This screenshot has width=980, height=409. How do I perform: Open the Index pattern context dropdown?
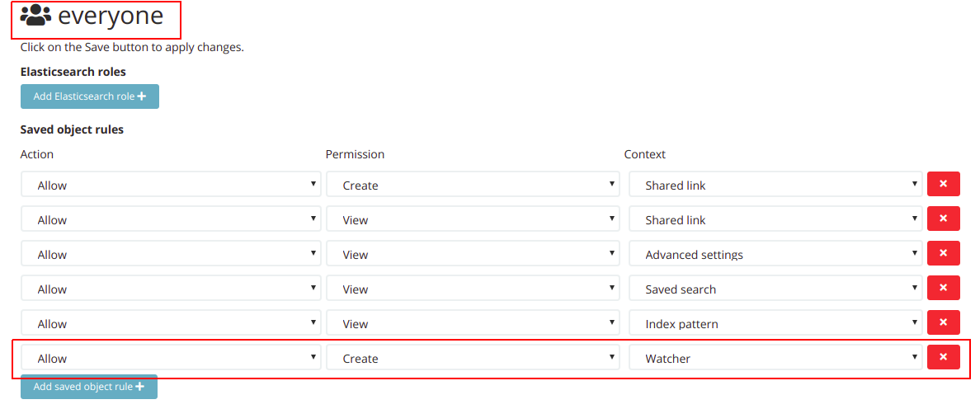click(x=775, y=323)
